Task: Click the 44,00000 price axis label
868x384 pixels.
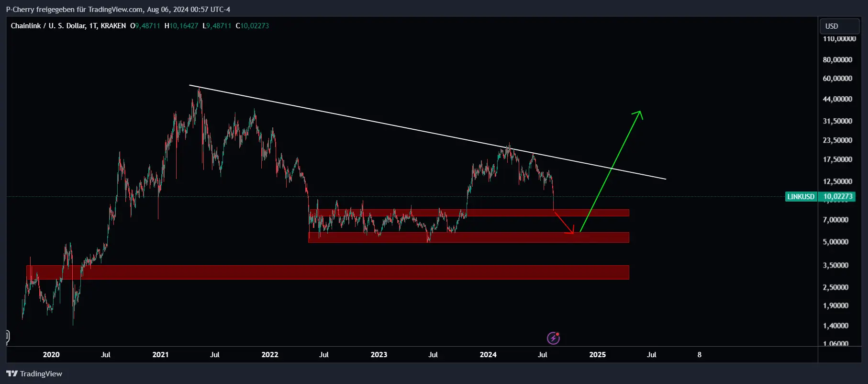Action: click(x=837, y=99)
